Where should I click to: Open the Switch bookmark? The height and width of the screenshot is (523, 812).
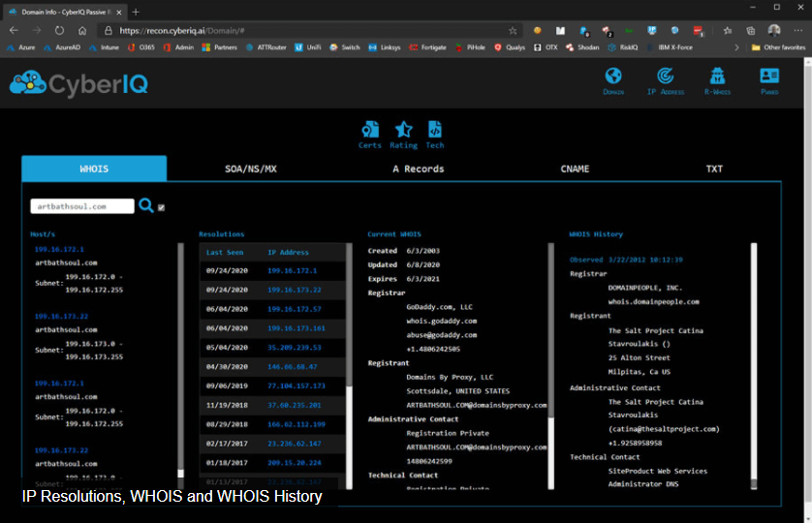click(x=345, y=47)
